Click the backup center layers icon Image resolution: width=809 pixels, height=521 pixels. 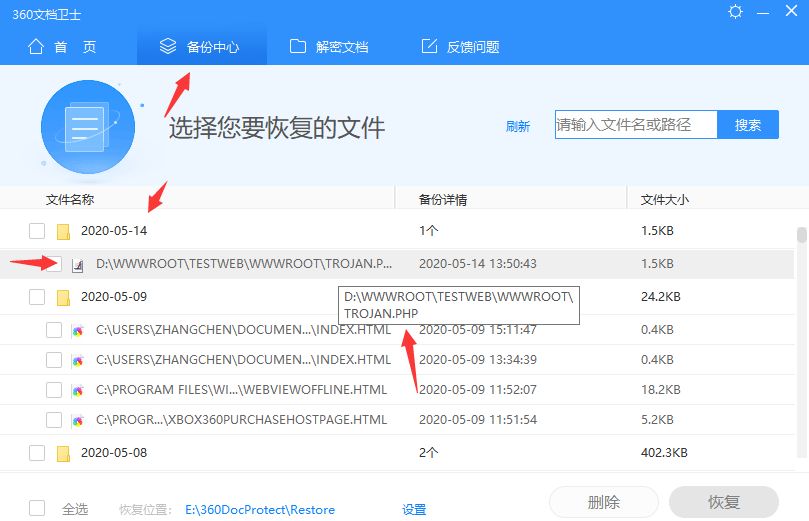tap(170, 47)
